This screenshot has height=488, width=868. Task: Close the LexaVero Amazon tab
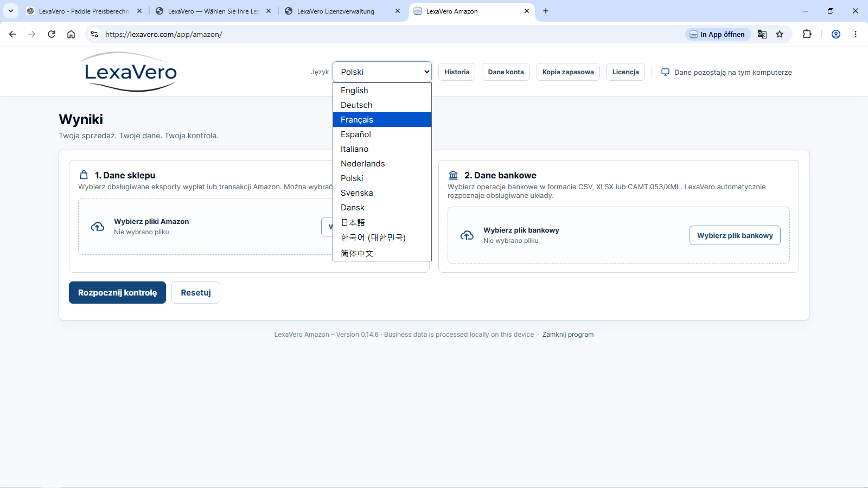527,11
